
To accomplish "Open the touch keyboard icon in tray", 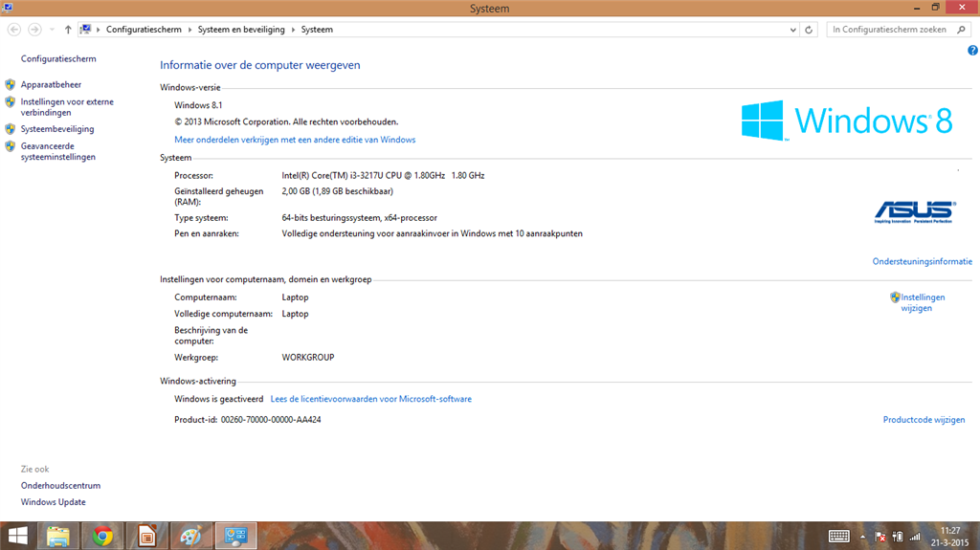I will point(838,537).
